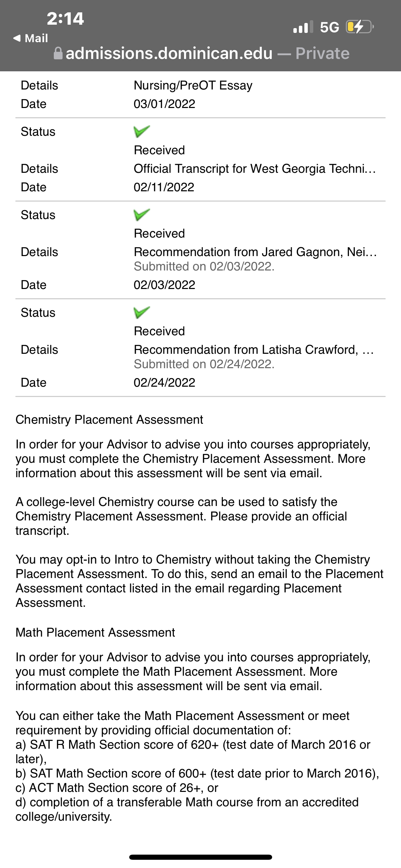Tap the Math Placement Assessment heading

pos(95,632)
